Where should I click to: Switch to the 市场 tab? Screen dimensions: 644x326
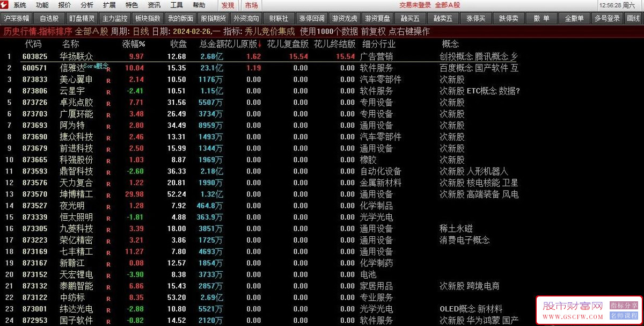(x=251, y=5)
